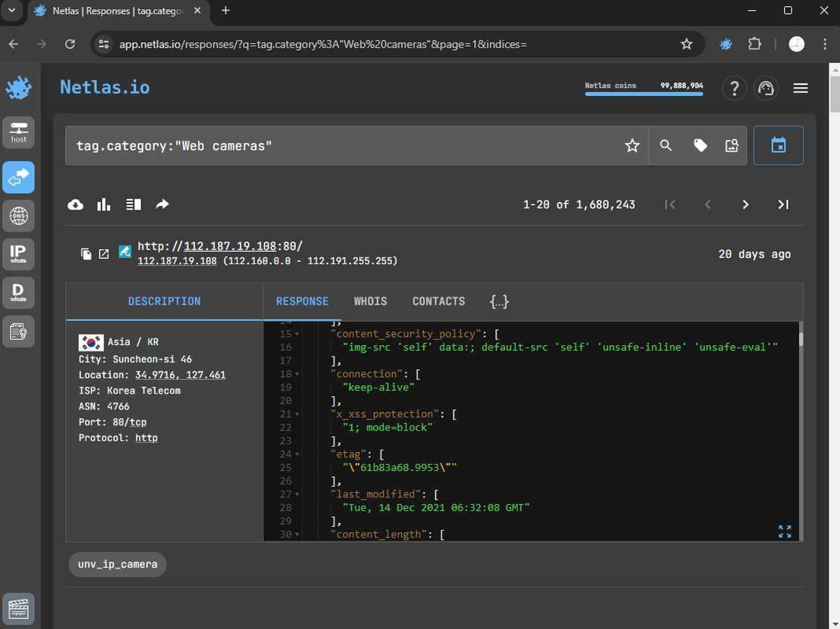Save query with the star icon
The image size is (840, 629).
tap(632, 145)
